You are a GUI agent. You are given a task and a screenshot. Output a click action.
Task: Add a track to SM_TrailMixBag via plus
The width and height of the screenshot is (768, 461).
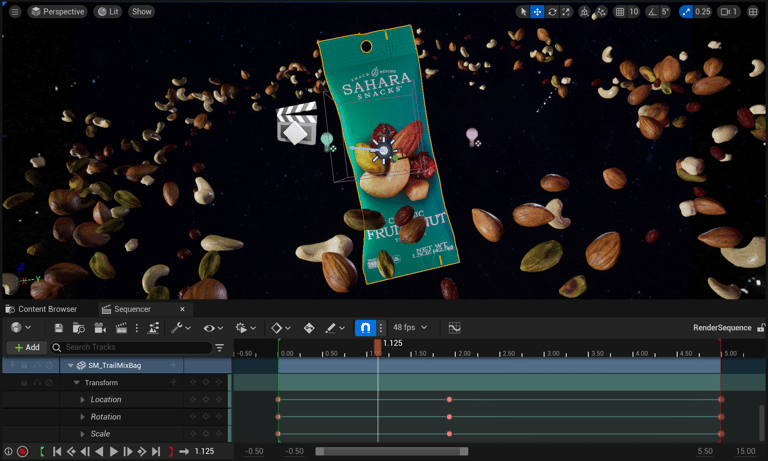point(173,365)
